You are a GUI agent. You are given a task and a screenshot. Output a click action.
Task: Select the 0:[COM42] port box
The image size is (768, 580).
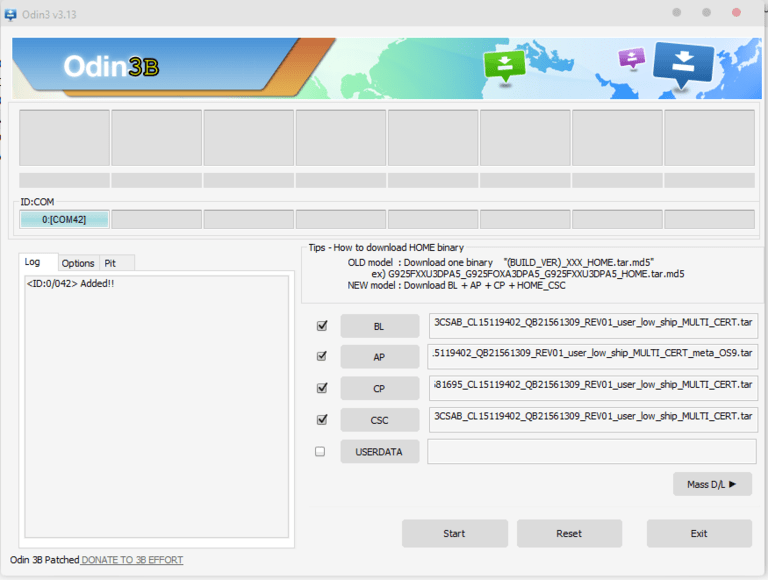(64, 219)
